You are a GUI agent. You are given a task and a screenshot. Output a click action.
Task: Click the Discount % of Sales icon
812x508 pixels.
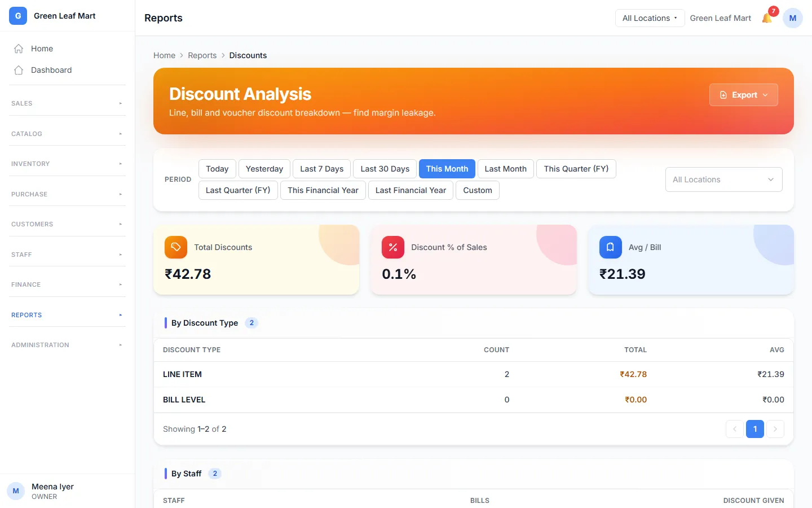pos(393,247)
